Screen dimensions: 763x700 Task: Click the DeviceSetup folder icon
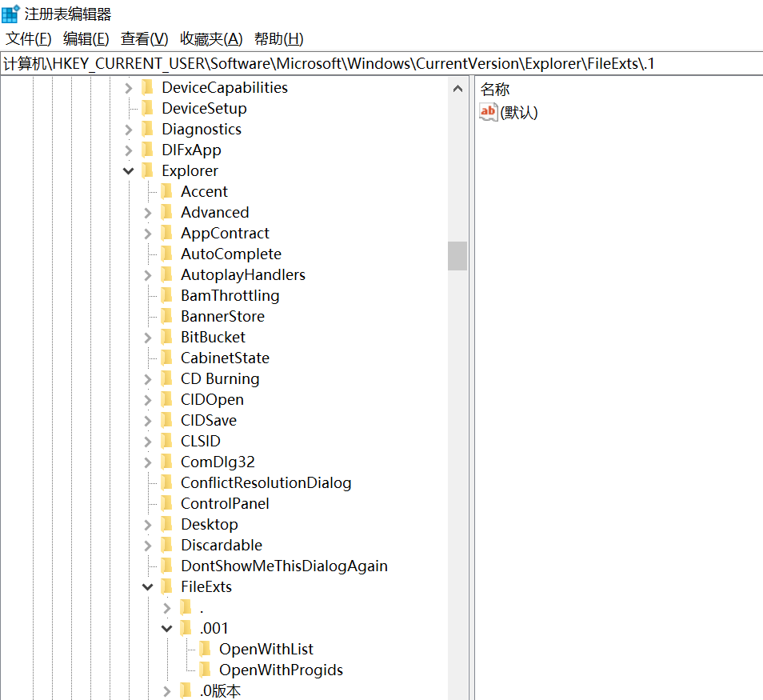147,108
